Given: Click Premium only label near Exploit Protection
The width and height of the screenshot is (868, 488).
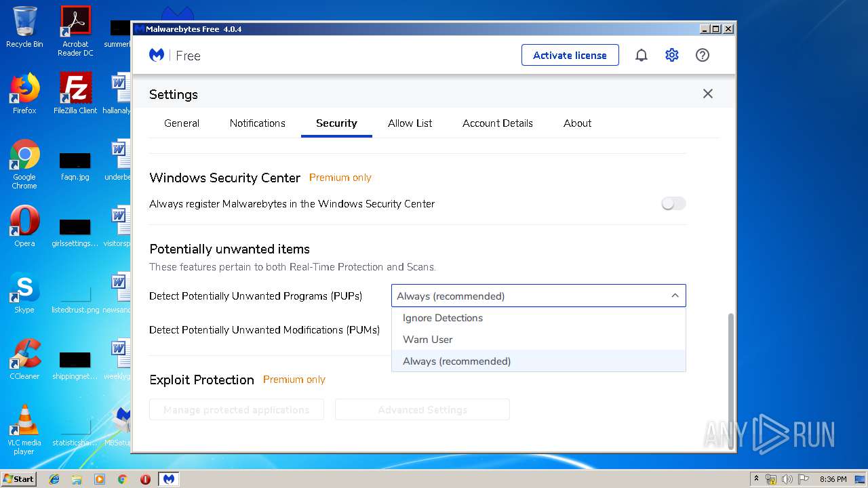Looking at the screenshot, I should click(294, 380).
